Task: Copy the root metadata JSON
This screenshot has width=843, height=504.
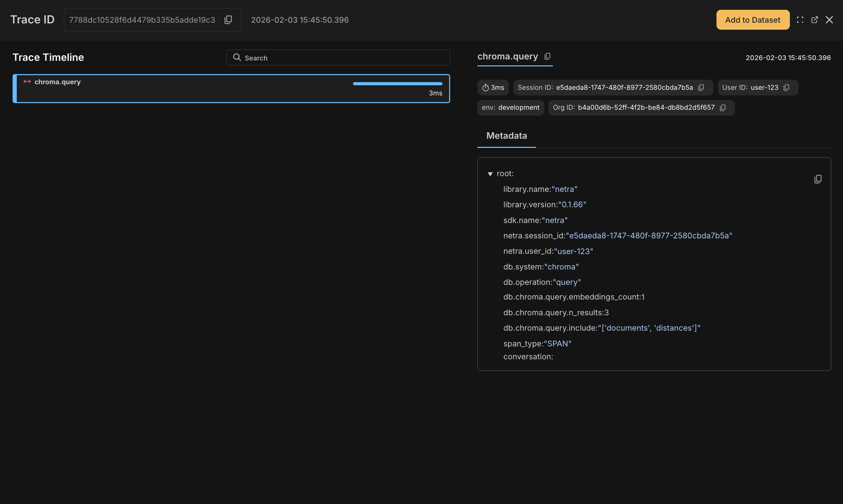Action: pos(818,179)
